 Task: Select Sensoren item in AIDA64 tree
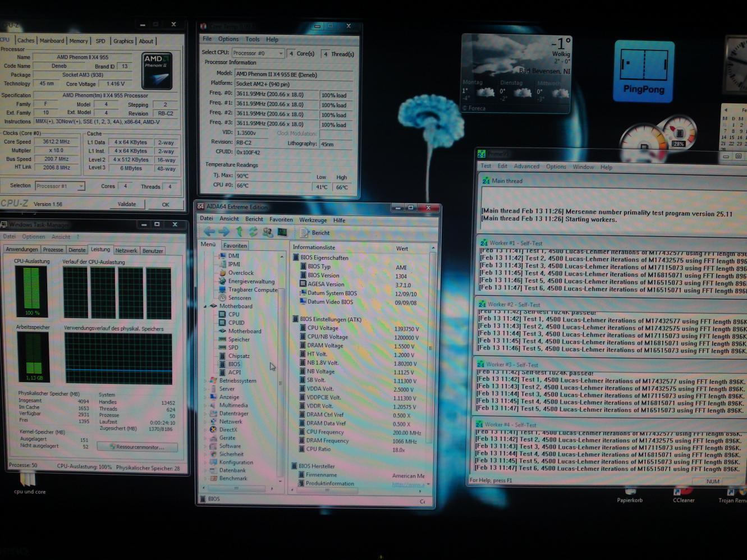click(235, 298)
